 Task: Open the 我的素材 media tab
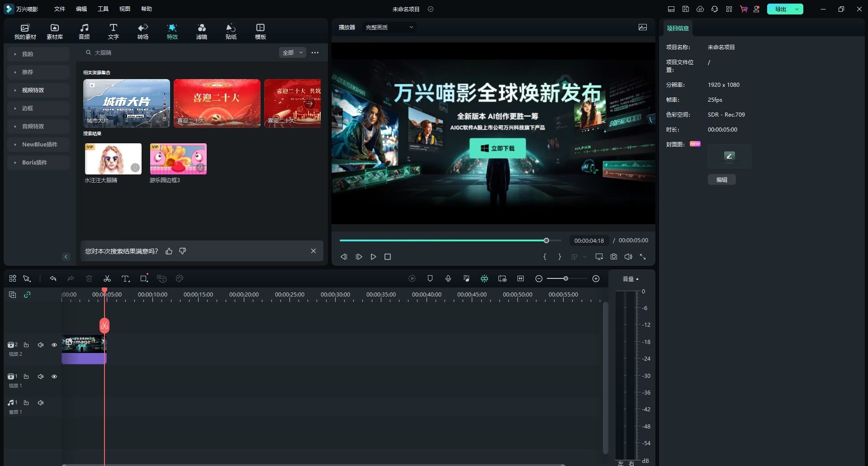pos(25,32)
